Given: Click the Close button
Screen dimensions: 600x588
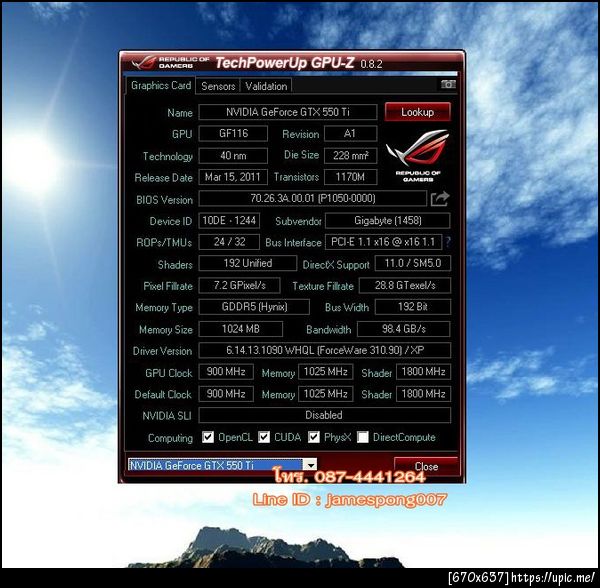Looking at the screenshot, I should pos(426,466).
